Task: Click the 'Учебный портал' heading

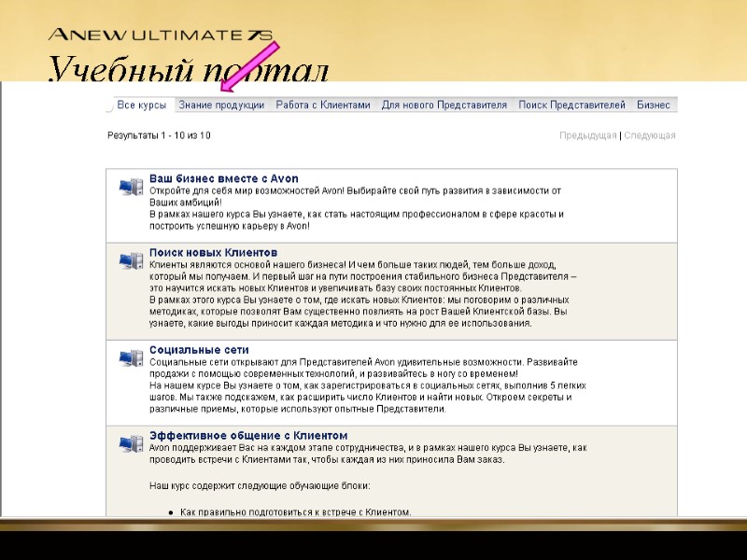Action: coord(189,68)
